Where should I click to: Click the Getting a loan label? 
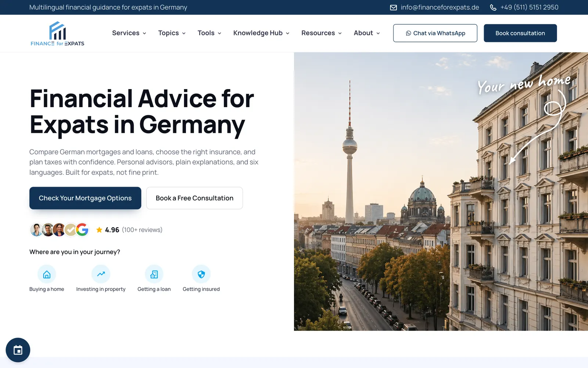(154, 289)
